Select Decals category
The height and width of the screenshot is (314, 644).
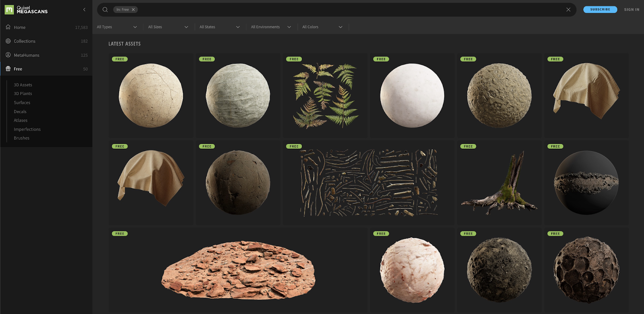click(20, 112)
